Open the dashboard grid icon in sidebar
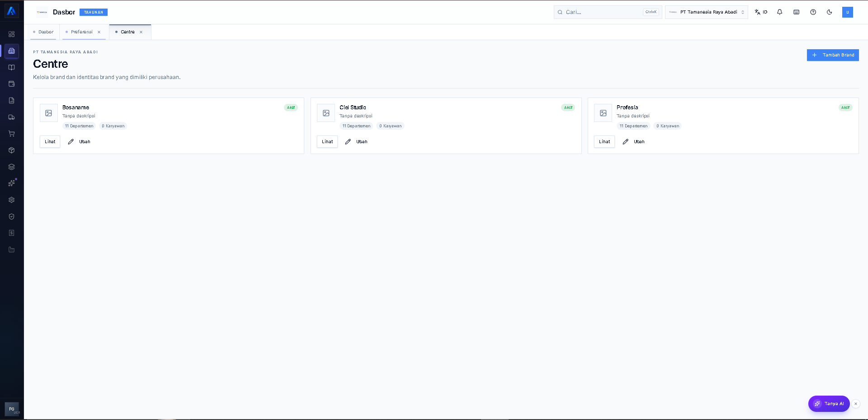This screenshot has width=868, height=420. click(x=12, y=34)
